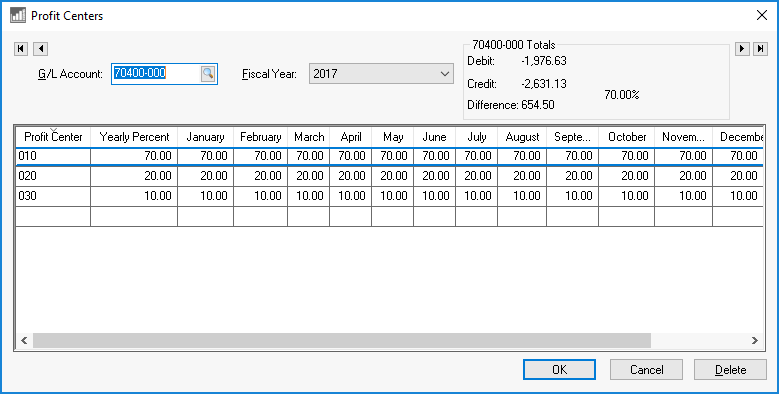Sort by Profit Center column header
Image resolution: width=779 pixels, height=394 pixels.
(x=53, y=137)
